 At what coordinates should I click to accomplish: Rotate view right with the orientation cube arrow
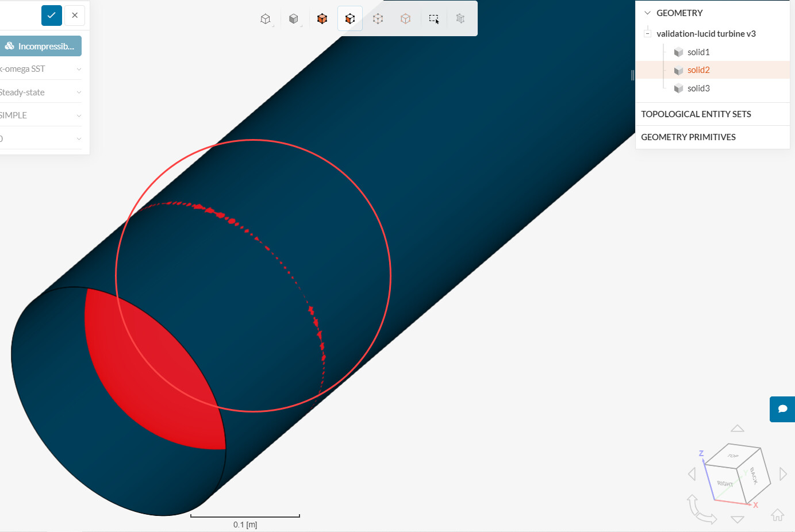point(783,474)
